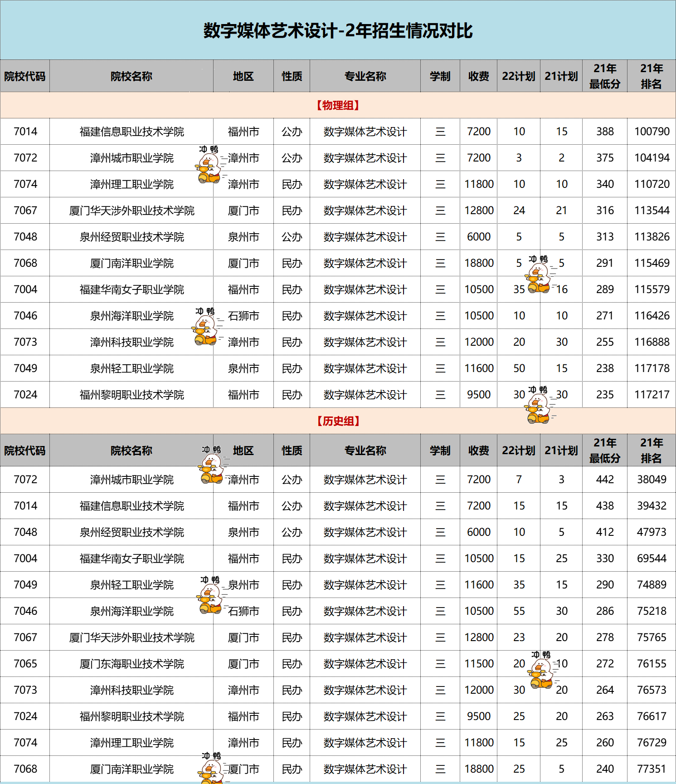676x784 pixels.
Task: Click 漳州城市职业学院 in row ranked 38049
Action: tap(131, 480)
